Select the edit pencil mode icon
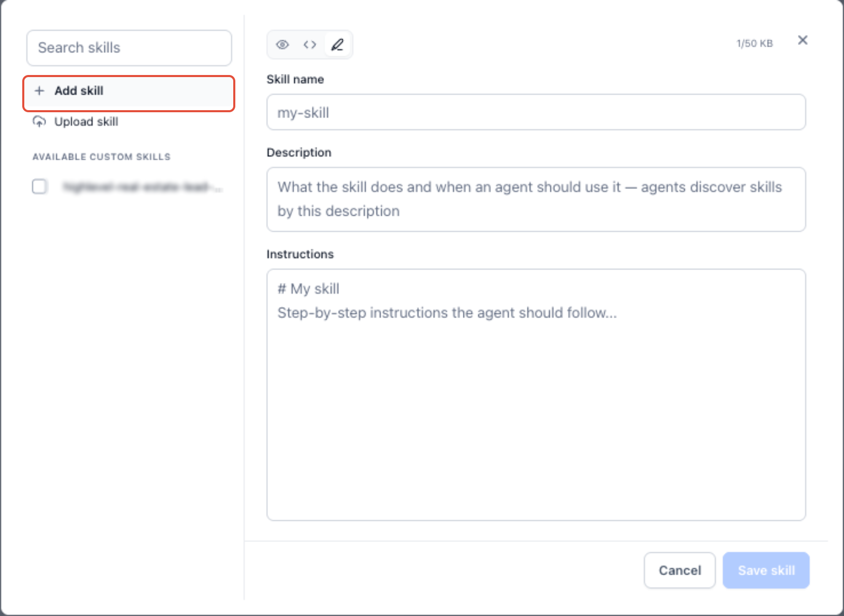This screenshot has height=616, width=844. (x=337, y=44)
